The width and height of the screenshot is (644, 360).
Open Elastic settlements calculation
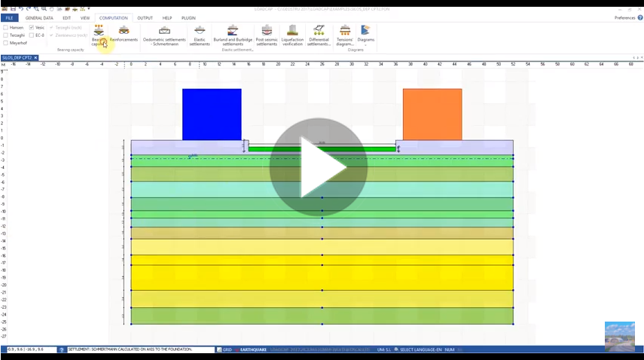[200, 35]
